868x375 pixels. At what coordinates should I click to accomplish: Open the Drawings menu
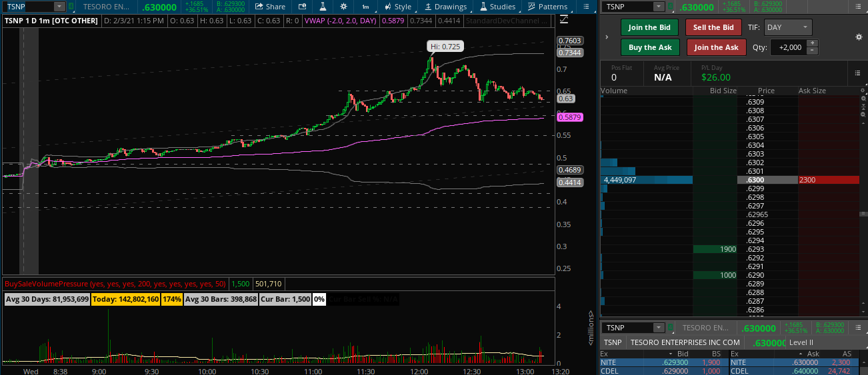tap(446, 7)
